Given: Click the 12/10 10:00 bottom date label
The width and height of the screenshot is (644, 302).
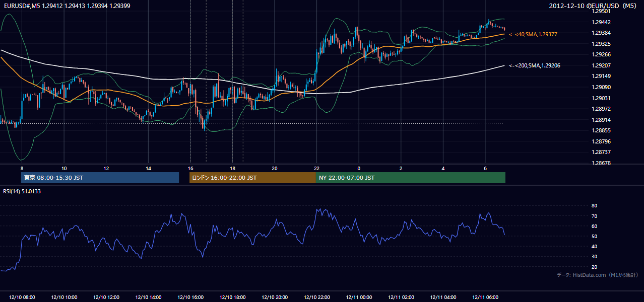Looking at the screenshot, I should pyautogui.click(x=64, y=297).
